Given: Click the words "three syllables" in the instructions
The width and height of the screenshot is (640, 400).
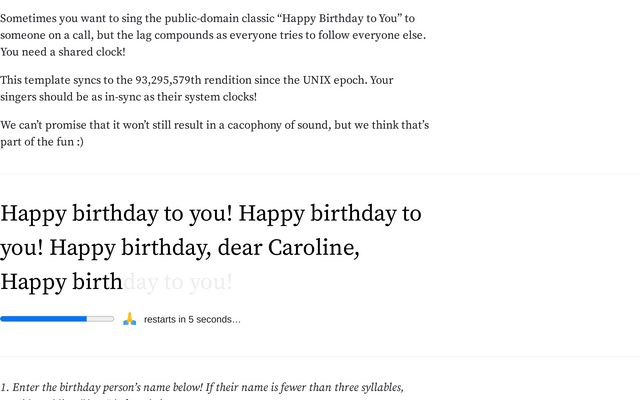Looking at the screenshot, I should (365, 387).
